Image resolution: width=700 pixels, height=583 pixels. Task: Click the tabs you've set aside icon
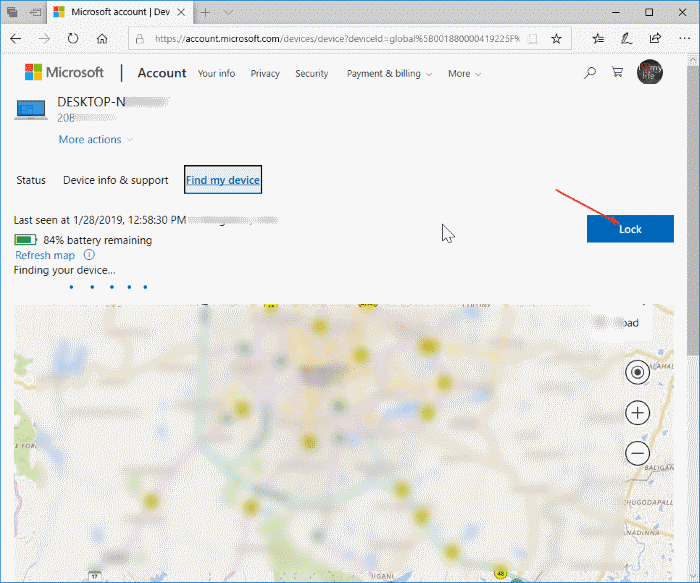(12, 12)
